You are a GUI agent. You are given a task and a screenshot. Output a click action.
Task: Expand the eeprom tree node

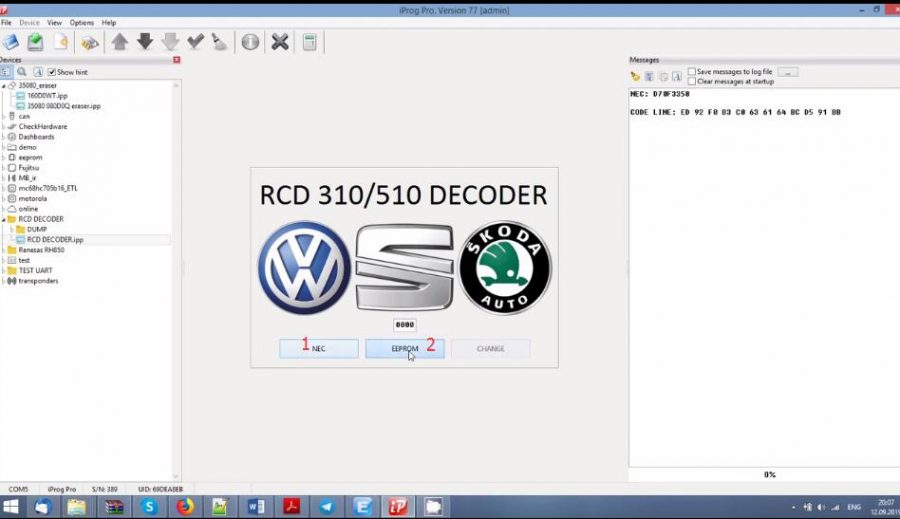tap(3, 157)
